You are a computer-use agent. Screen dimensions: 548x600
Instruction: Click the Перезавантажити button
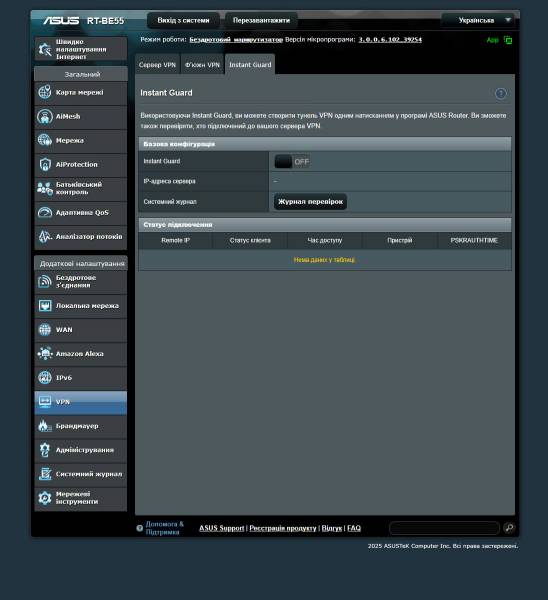click(x=261, y=20)
